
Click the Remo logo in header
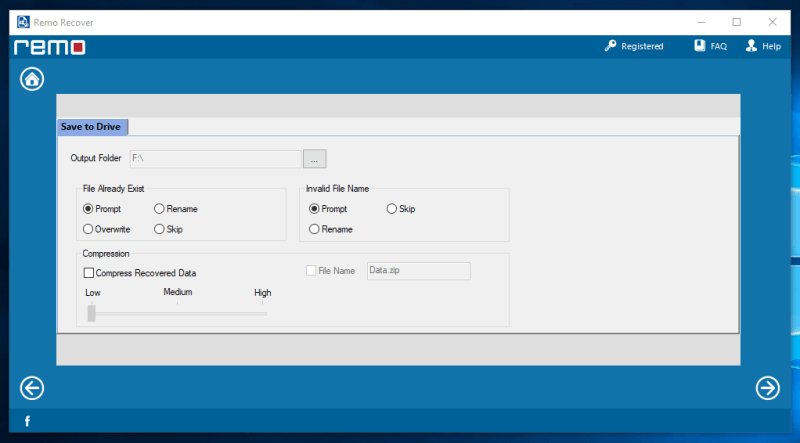(x=49, y=47)
